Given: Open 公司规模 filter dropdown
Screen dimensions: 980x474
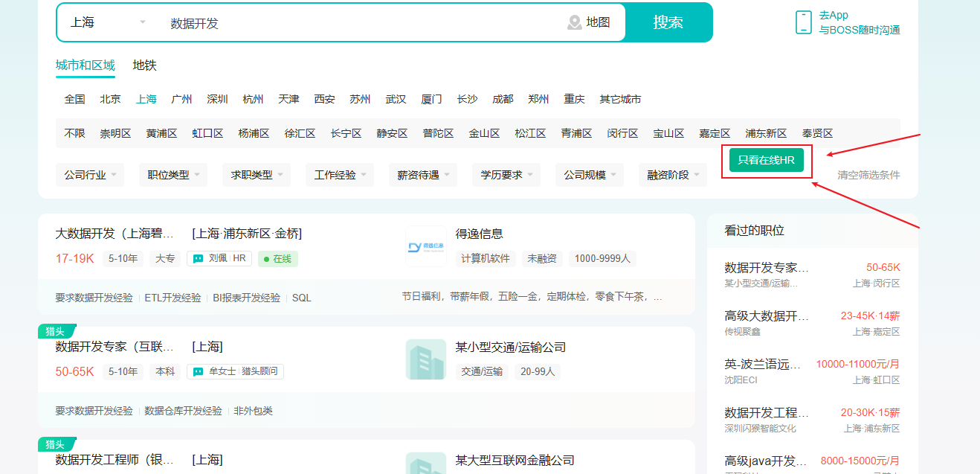Looking at the screenshot, I should [590, 175].
